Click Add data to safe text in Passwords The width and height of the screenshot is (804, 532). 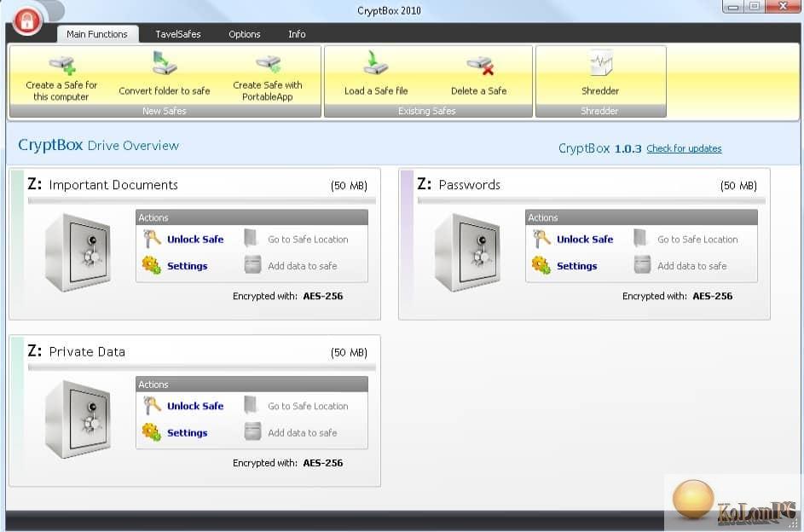point(691,266)
